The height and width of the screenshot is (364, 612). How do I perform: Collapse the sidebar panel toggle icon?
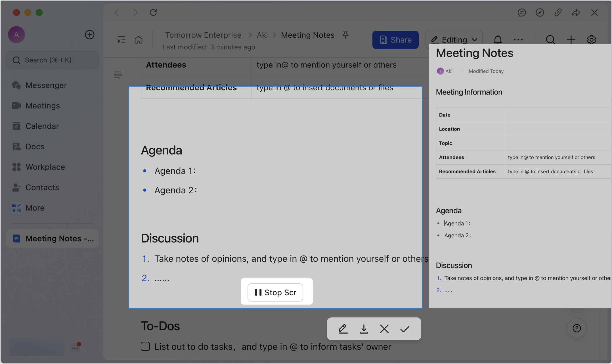[121, 40]
